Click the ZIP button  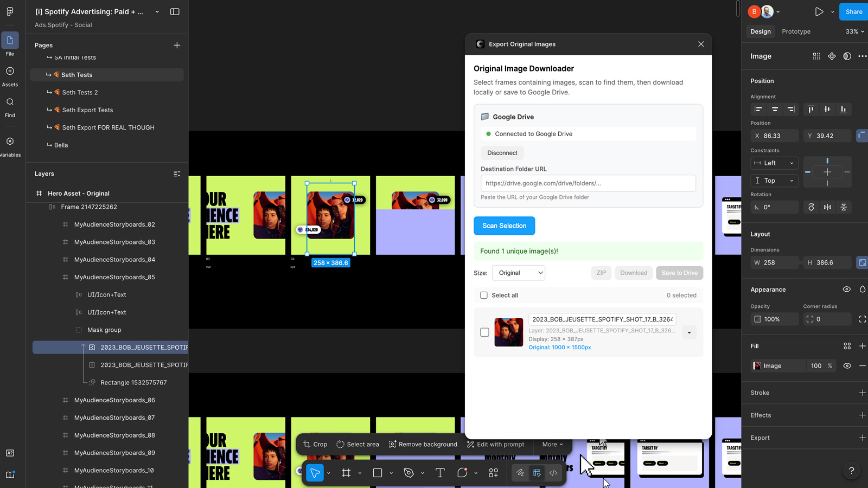click(x=601, y=273)
